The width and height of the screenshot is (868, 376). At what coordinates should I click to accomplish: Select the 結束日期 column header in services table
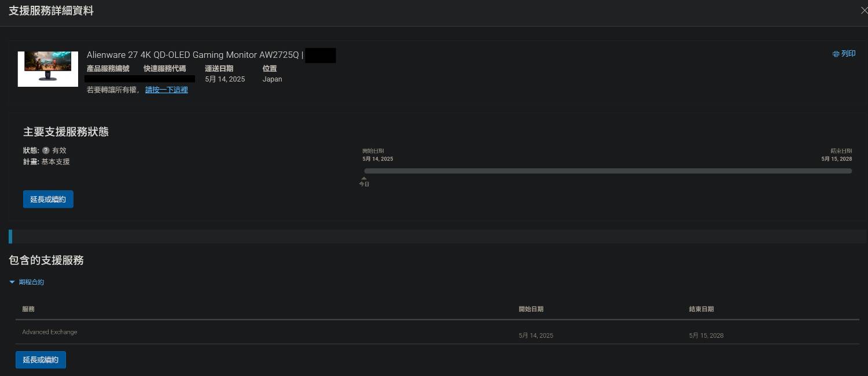(x=701, y=309)
